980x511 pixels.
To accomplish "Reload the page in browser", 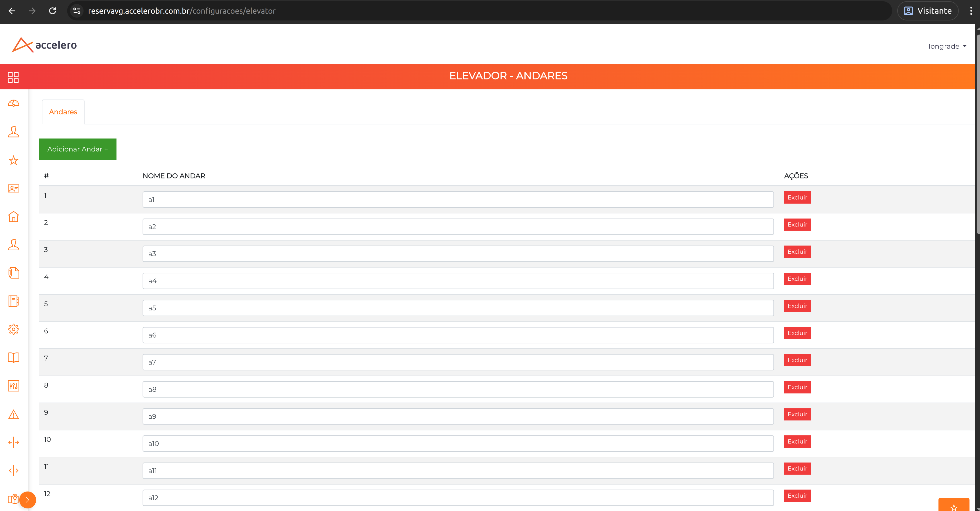I will click(53, 11).
